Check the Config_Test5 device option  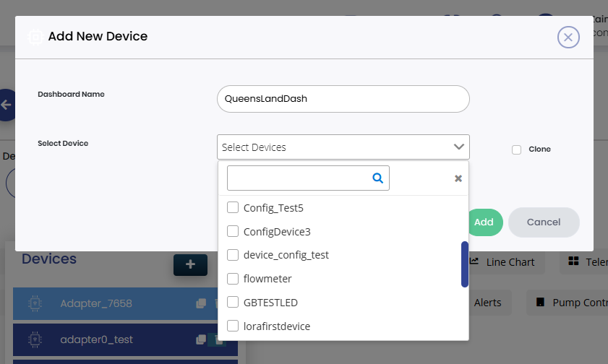click(233, 208)
